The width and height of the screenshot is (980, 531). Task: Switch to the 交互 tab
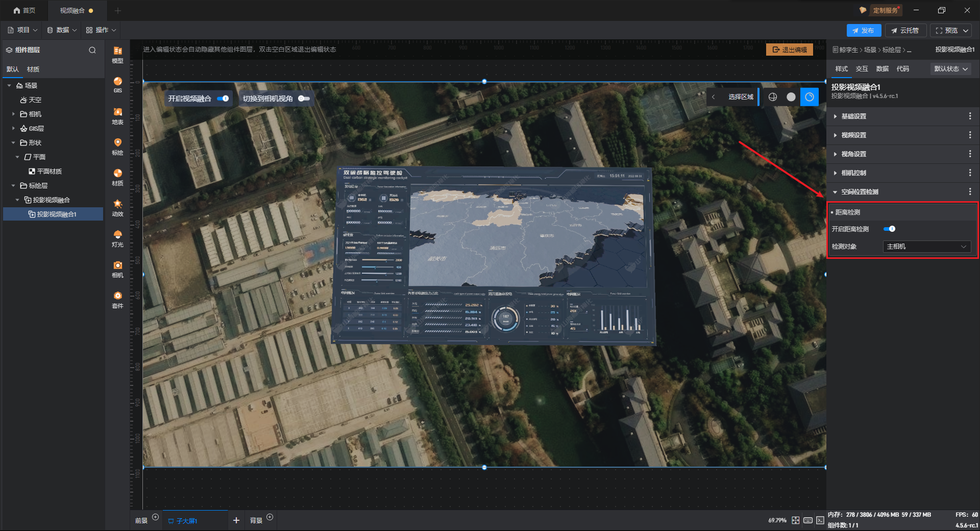[862, 69]
